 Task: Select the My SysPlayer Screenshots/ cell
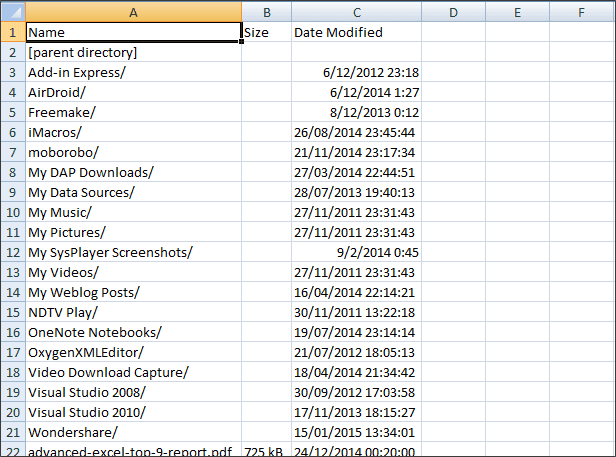coord(133,252)
